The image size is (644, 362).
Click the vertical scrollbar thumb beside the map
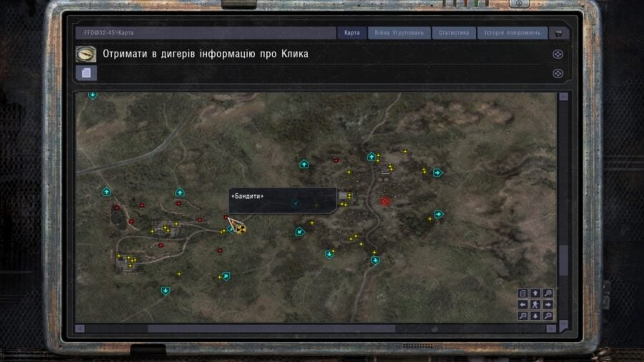563,260
